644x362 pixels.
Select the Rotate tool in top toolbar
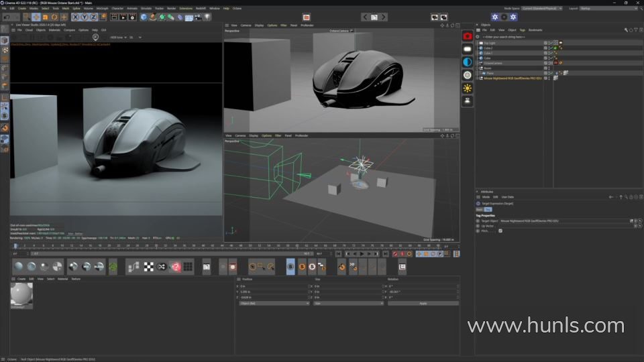click(55, 17)
